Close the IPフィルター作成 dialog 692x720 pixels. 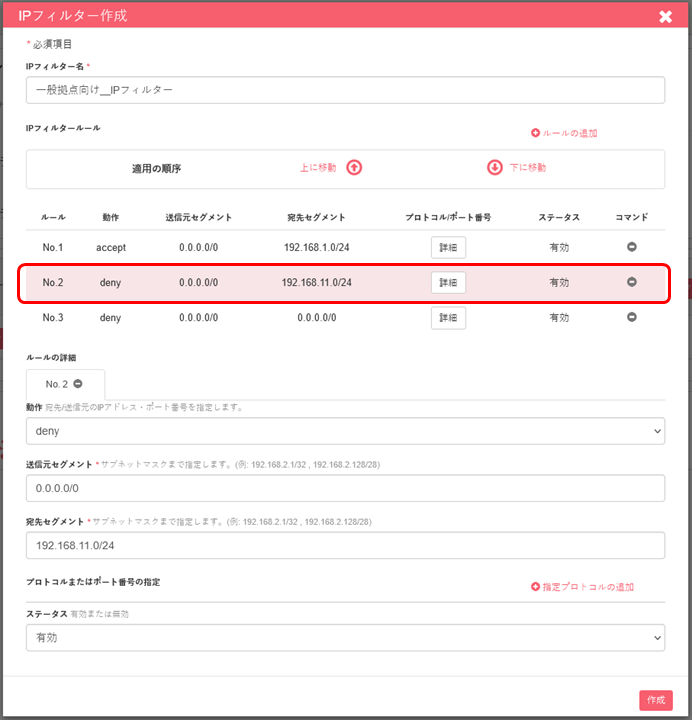[x=665, y=17]
